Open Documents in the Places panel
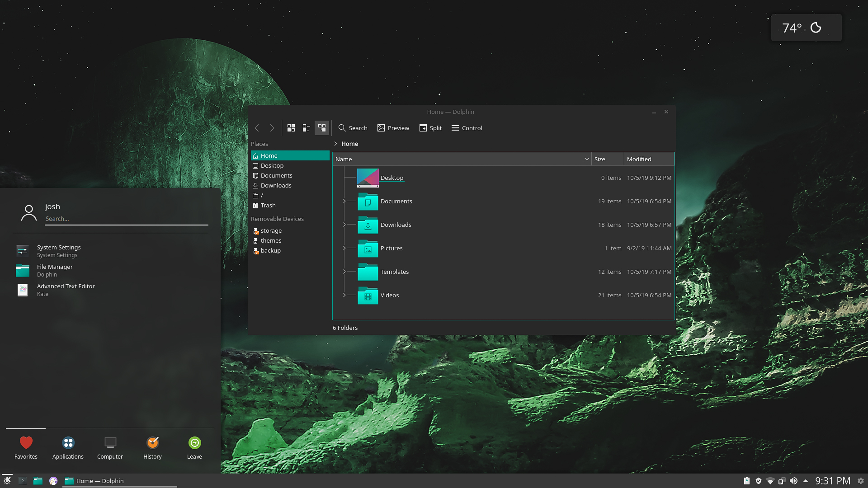Screen dimensions: 868x488 290,176
